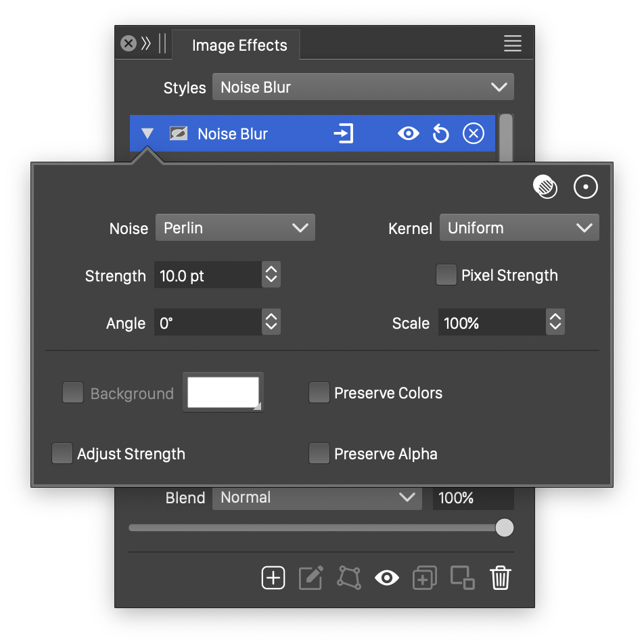Click the Strength value field
The height and width of the screenshot is (644, 644).
(x=207, y=276)
